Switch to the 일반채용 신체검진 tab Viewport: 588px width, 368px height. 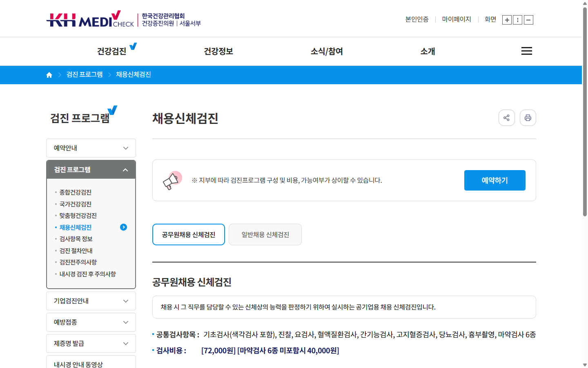coord(265,235)
